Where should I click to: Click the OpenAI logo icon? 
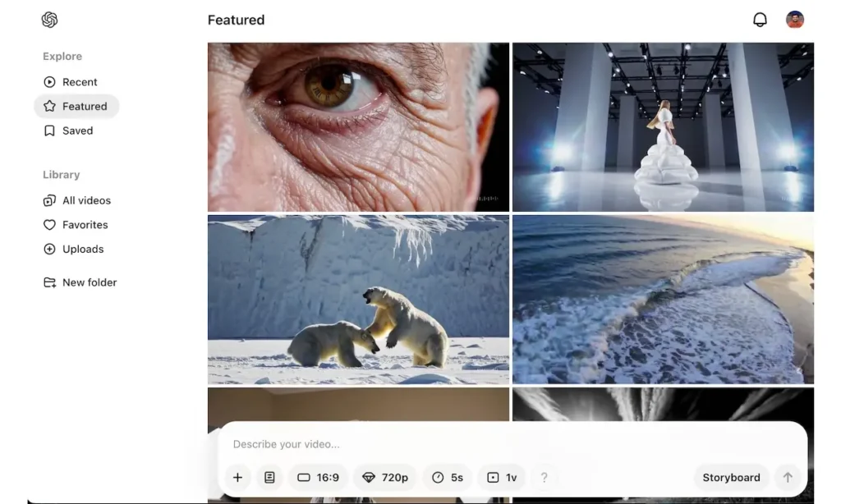coord(49,19)
